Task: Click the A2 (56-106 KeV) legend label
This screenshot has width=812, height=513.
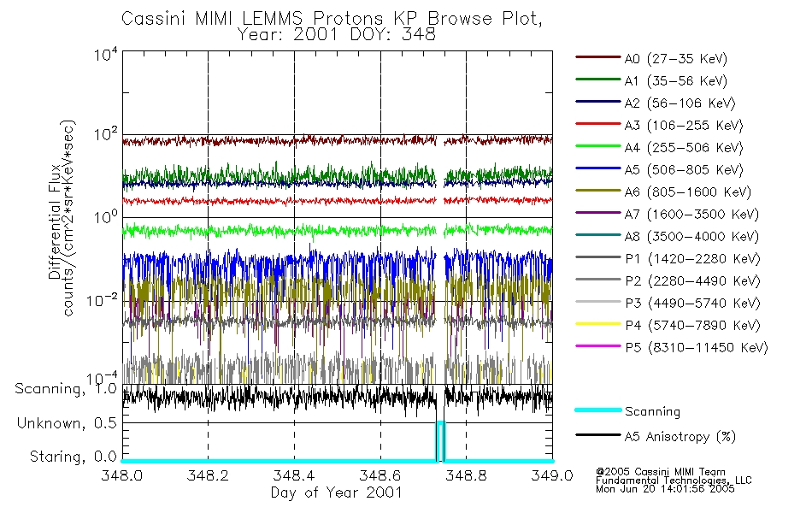Action: pos(680,103)
